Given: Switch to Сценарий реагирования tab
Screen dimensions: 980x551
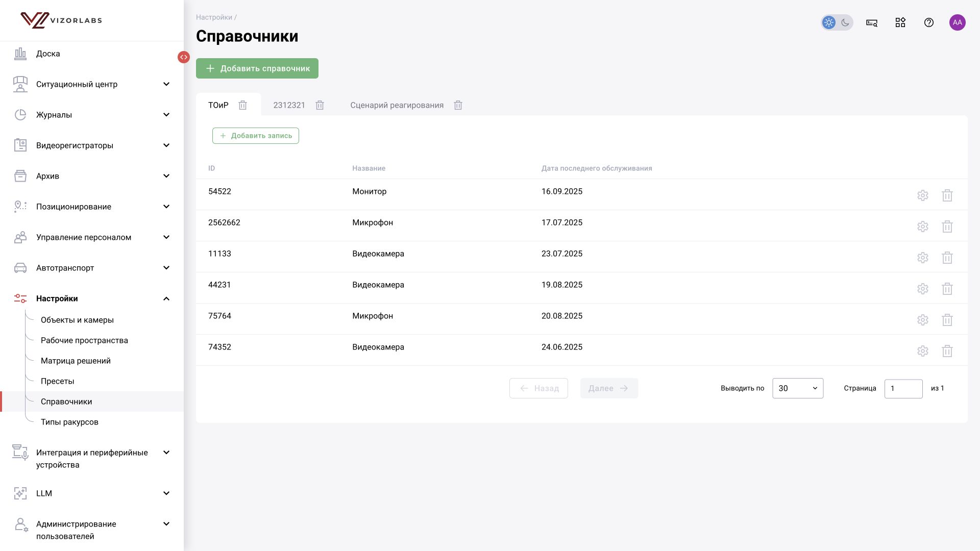Looking at the screenshot, I should click(x=397, y=105).
